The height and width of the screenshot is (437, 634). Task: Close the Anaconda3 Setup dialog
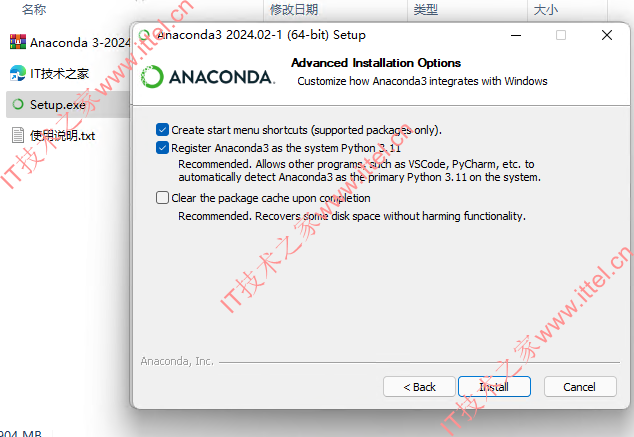[607, 36]
